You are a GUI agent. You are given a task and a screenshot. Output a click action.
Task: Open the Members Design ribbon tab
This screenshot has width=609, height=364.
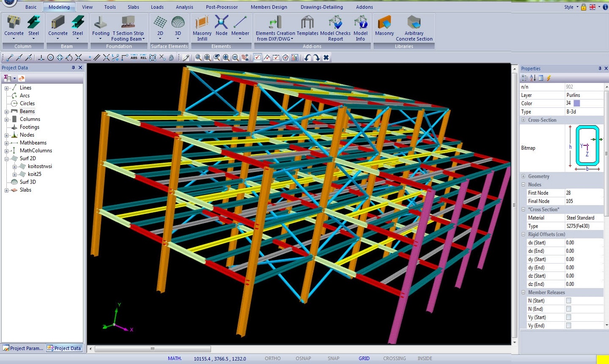coord(269,7)
